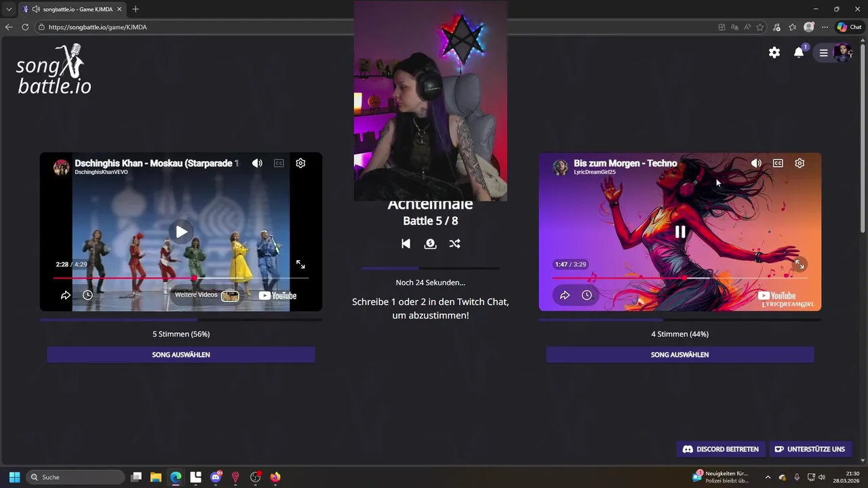Select song via right SONG AUSWÄHLEN button

pyautogui.click(x=680, y=354)
